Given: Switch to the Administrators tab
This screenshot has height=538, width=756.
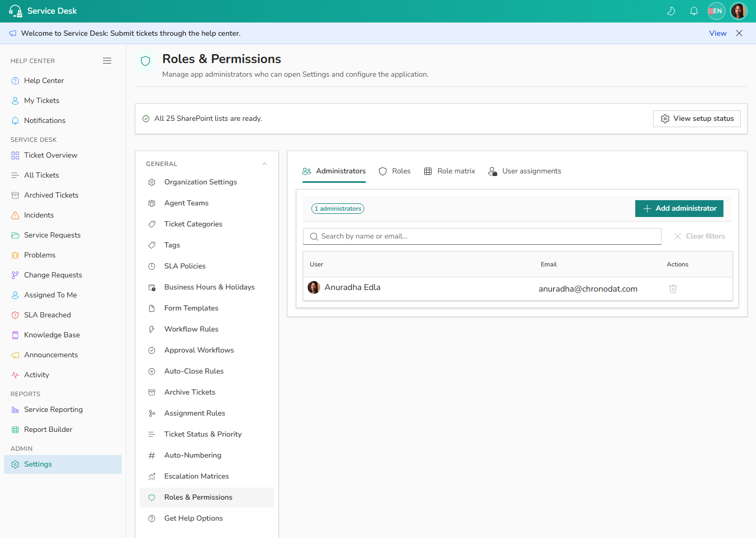Looking at the screenshot, I should (x=334, y=171).
